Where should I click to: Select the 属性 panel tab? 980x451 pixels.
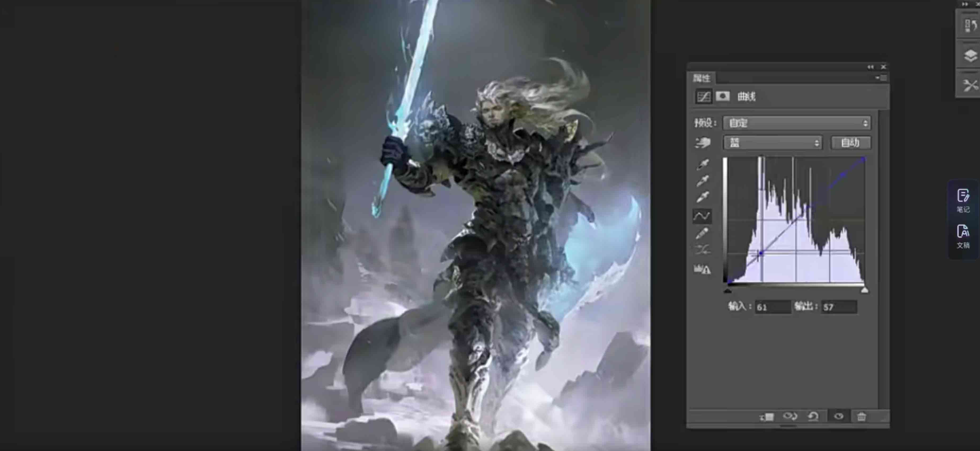[x=701, y=78]
